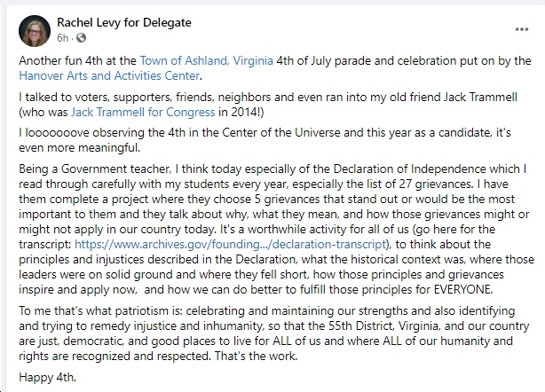The height and width of the screenshot is (392, 545).
Task: Click the globe public audience icon
Action: (81, 37)
